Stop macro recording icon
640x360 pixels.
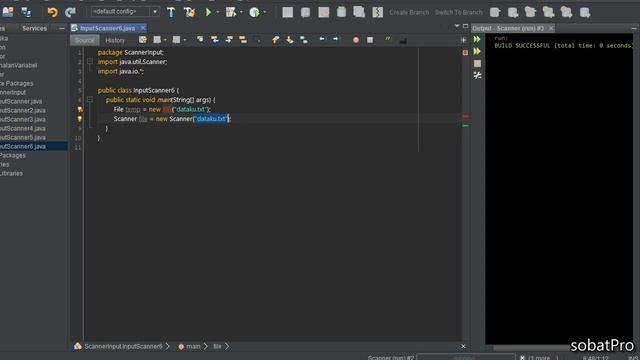[370, 40]
